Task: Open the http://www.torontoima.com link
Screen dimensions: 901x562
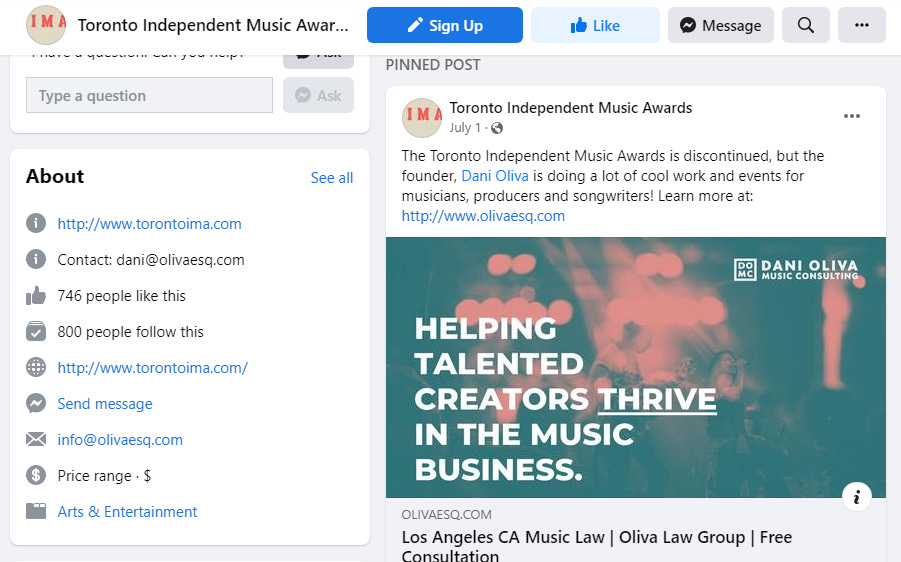Action: click(149, 224)
